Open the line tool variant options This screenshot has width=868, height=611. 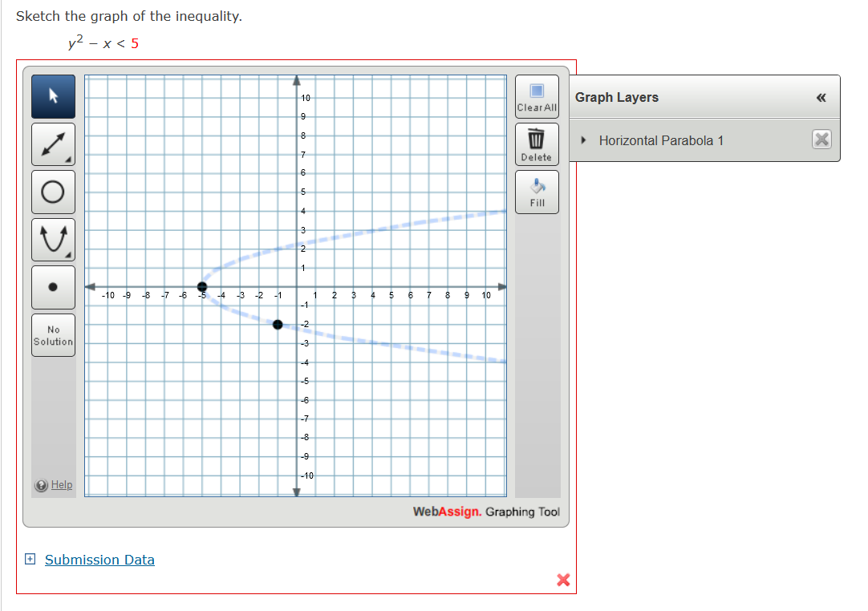tap(69, 160)
